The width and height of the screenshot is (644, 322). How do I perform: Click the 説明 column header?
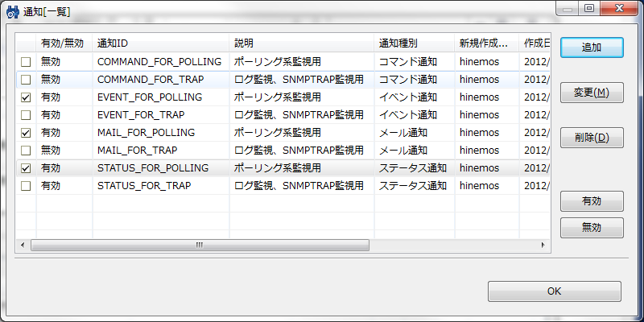coord(301,43)
